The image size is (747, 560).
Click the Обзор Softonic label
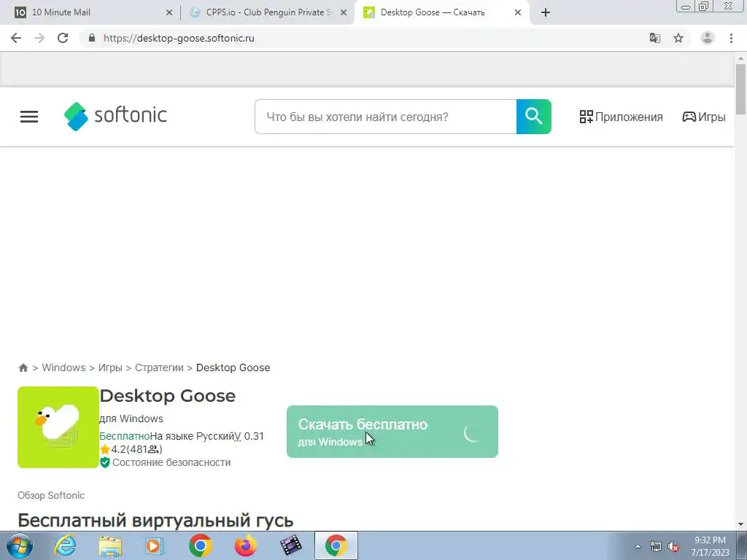point(51,495)
